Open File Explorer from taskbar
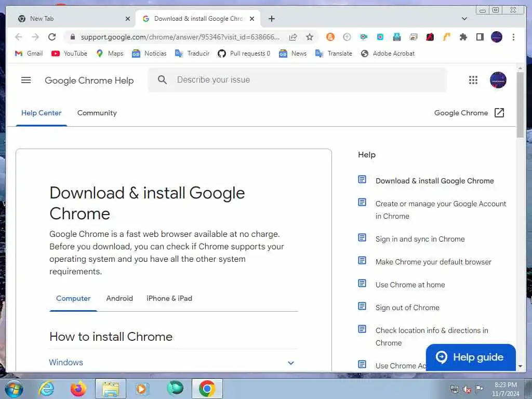 tap(111, 389)
